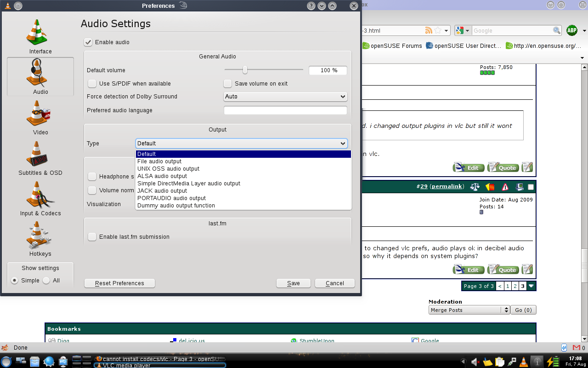Image resolution: width=588 pixels, height=368 pixels.
Task: Open the dropdown arrow next to the ABP icon
Action: click(x=585, y=31)
